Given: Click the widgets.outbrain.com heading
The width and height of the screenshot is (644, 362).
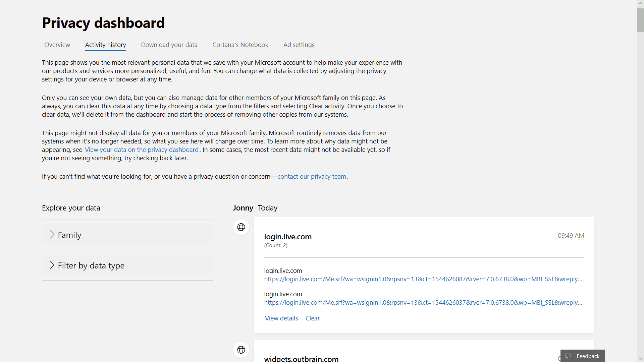Looking at the screenshot, I should [x=301, y=358].
